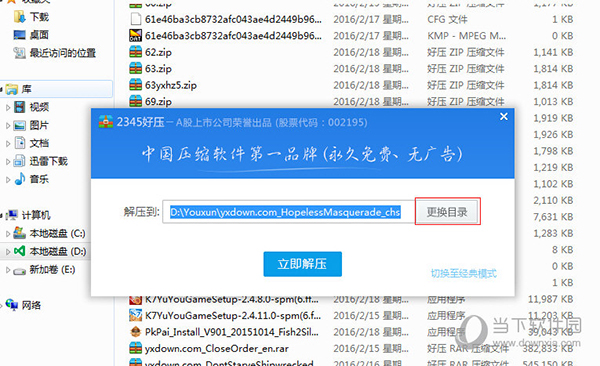This screenshot has width=600, height=366.
Task: Click the 62.zip archive icon
Action: pyautogui.click(x=135, y=52)
